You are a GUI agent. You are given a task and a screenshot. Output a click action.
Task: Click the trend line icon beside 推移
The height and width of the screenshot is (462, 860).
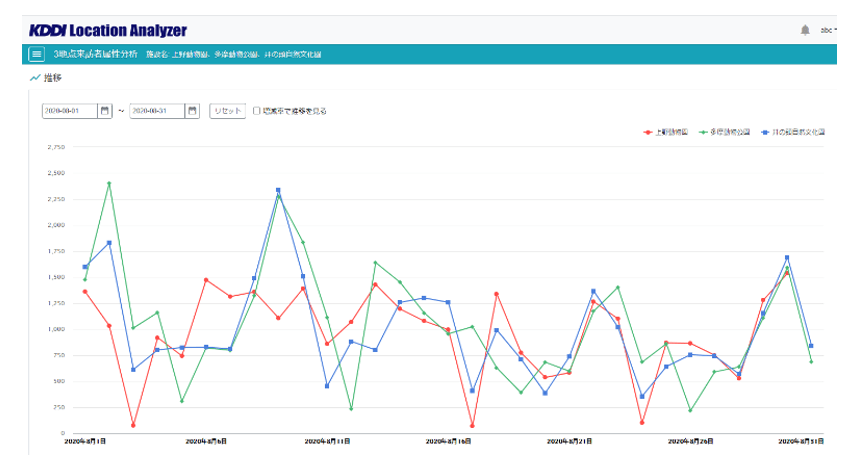point(35,77)
